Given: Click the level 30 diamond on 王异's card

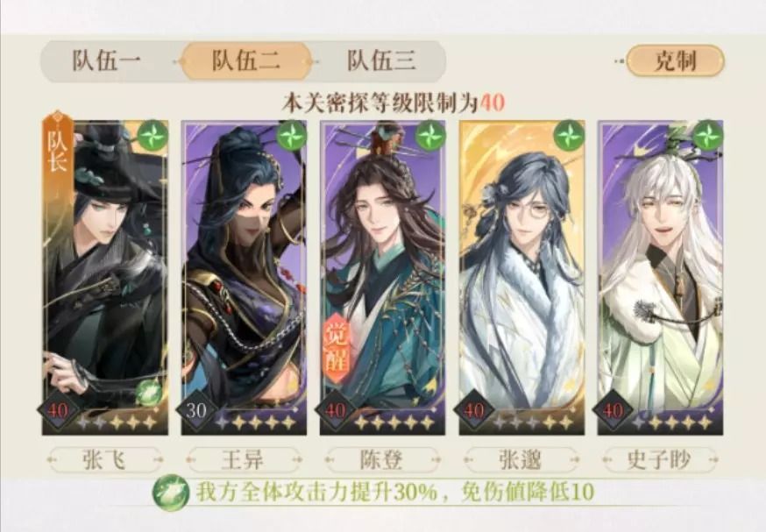Looking at the screenshot, I should tap(196, 410).
